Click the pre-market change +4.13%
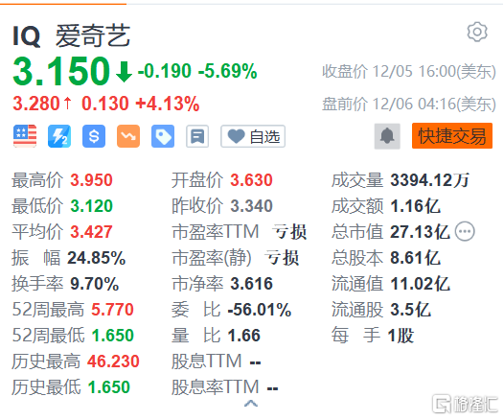 click(168, 104)
